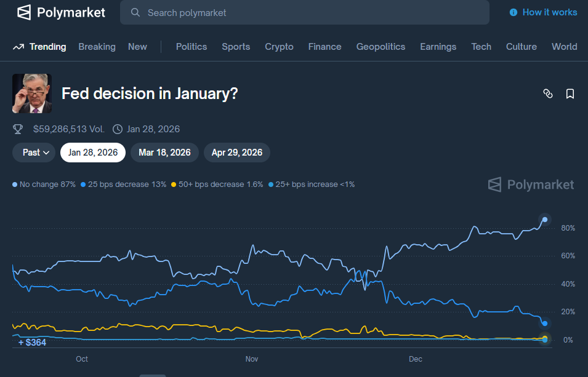Image resolution: width=588 pixels, height=377 pixels.
Task: Click the Polymarket logo icon
Action: [x=24, y=12]
